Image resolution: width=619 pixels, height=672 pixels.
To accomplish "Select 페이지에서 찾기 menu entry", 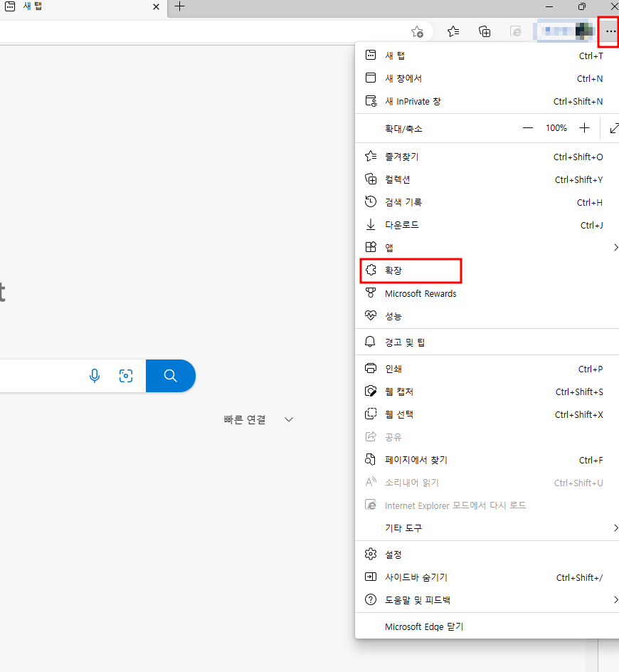I will click(487, 460).
